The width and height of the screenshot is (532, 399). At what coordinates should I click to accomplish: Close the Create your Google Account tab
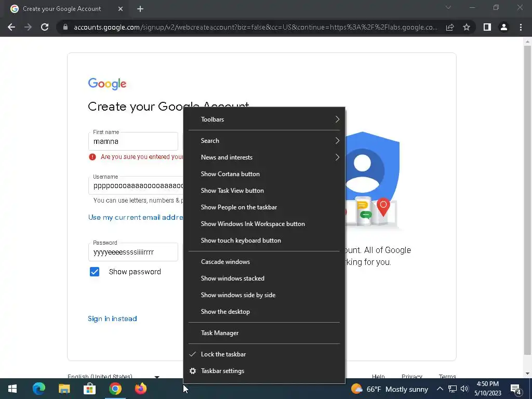[x=121, y=9]
